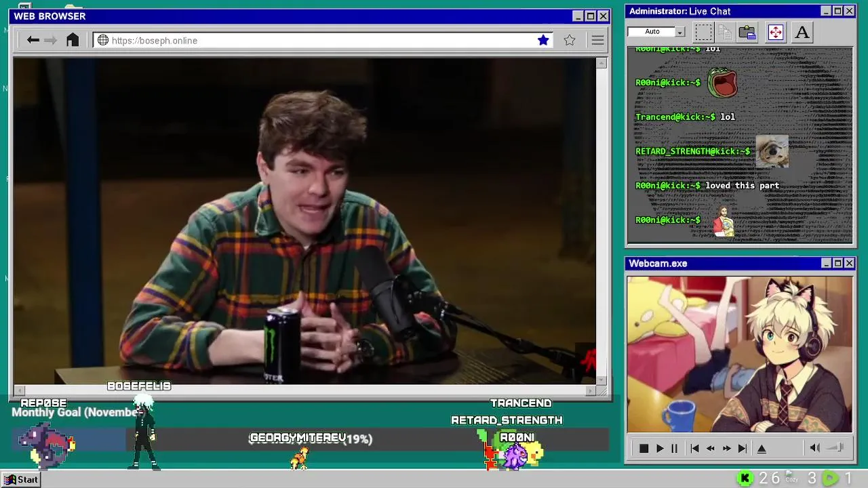This screenshot has width=868, height=488.
Task: Close the Web Browser window
Action: [x=603, y=16]
